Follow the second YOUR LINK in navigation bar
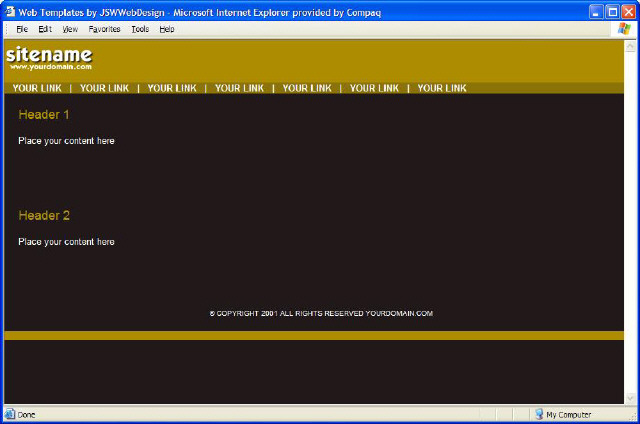The width and height of the screenshot is (640, 424). click(x=104, y=88)
